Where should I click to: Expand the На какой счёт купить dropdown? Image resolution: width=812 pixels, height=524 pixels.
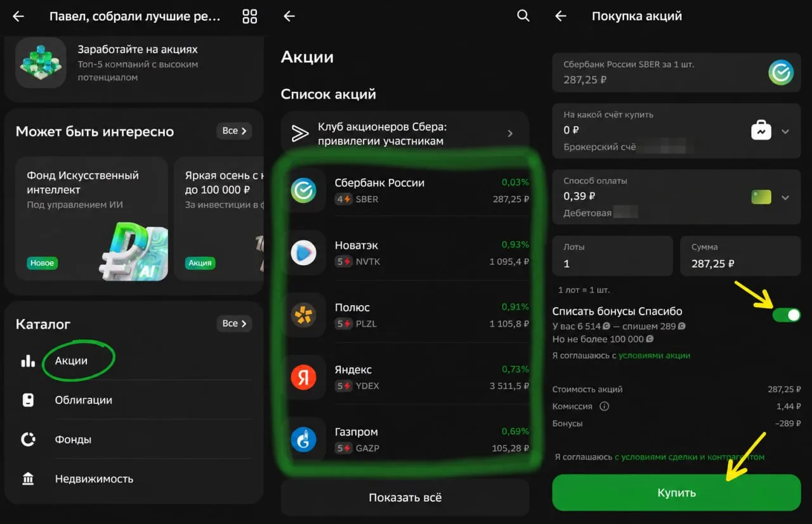pyautogui.click(x=785, y=131)
